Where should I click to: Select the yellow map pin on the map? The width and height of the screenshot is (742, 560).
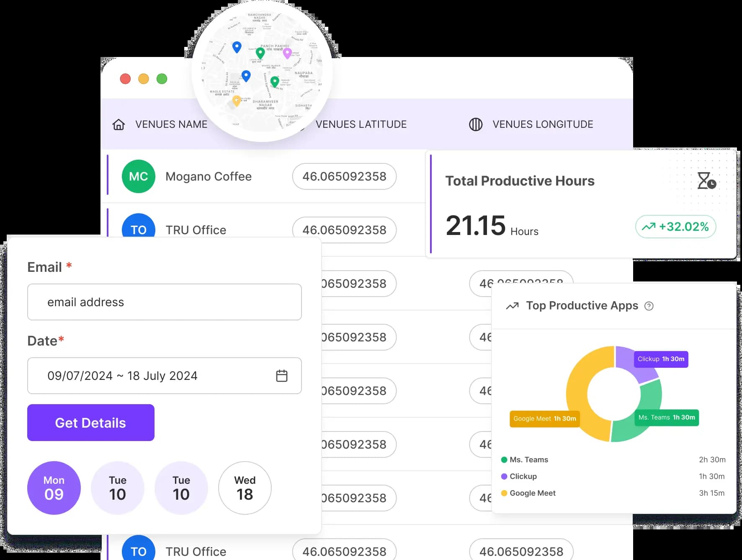pyautogui.click(x=236, y=101)
